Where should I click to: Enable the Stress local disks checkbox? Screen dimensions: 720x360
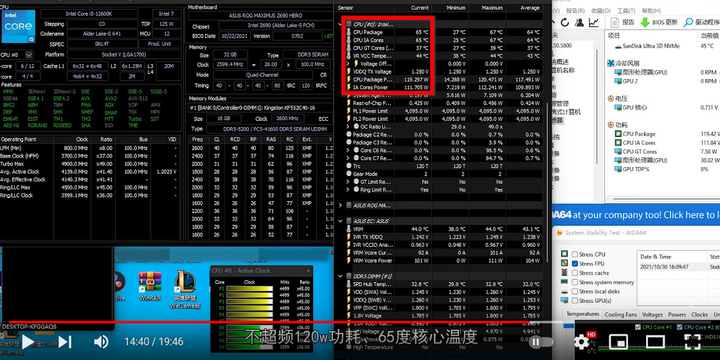[574, 291]
